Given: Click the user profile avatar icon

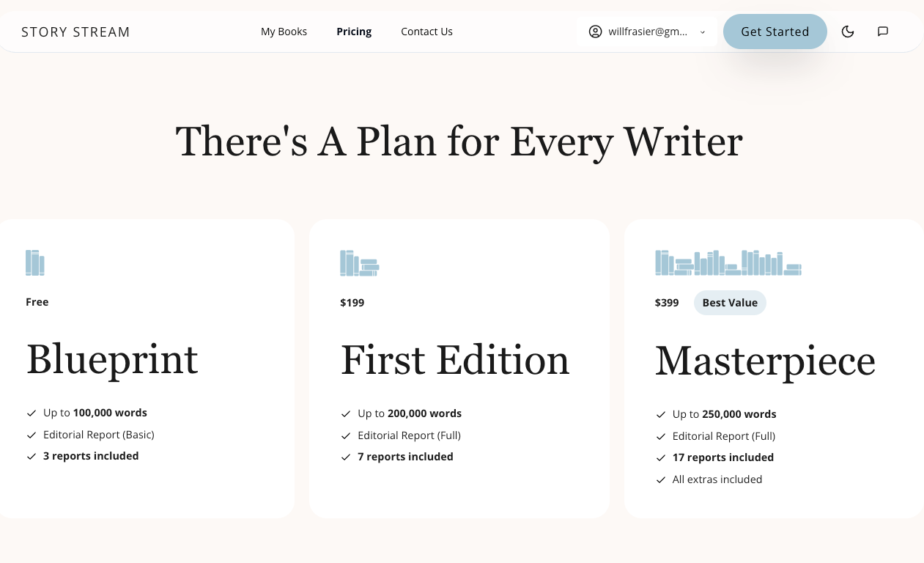Looking at the screenshot, I should point(595,32).
